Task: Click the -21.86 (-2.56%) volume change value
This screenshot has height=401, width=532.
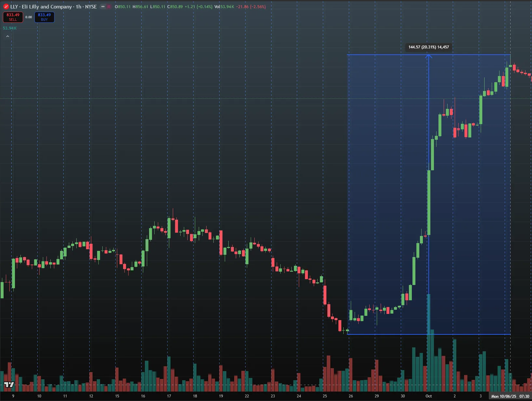Action: pos(251,6)
